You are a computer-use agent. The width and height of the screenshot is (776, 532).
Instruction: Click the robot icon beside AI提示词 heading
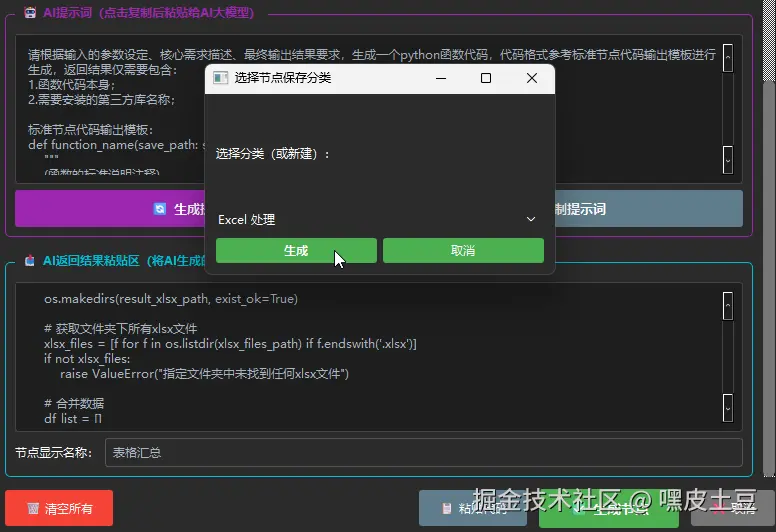point(30,12)
